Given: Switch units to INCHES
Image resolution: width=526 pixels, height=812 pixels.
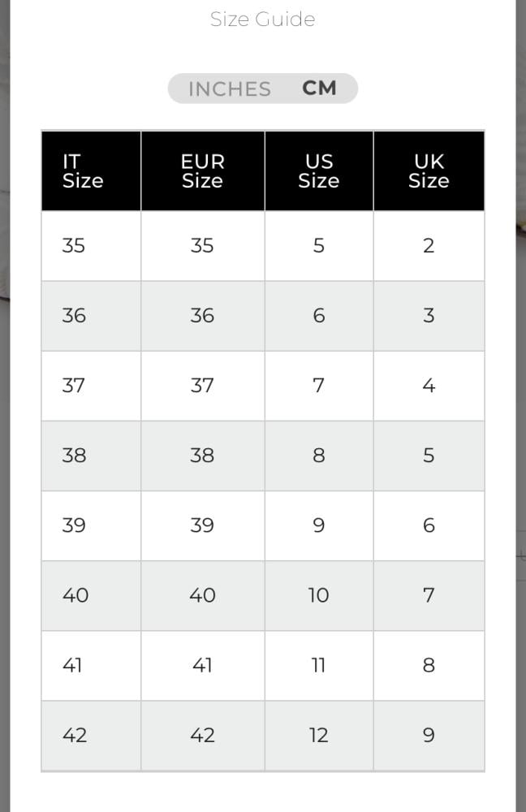Looking at the screenshot, I should pyautogui.click(x=230, y=89).
